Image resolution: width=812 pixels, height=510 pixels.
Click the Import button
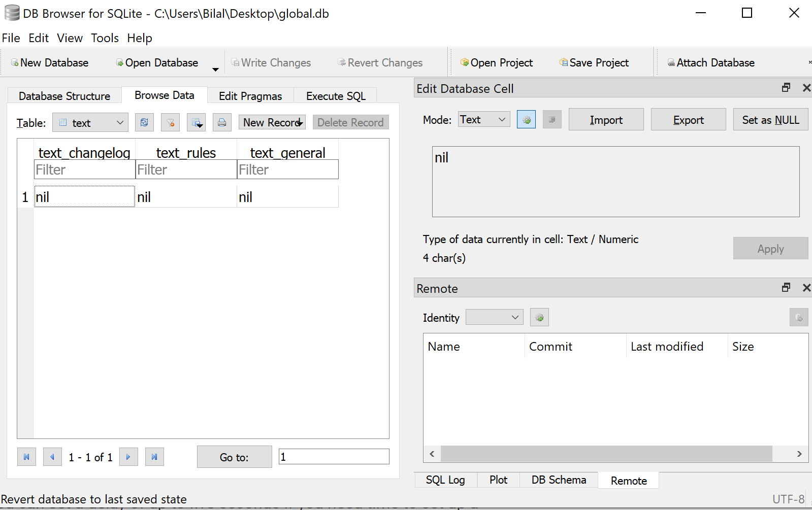606,119
